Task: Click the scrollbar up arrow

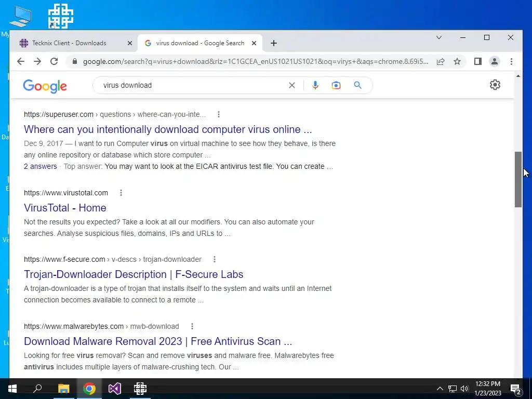Action: click(x=518, y=76)
